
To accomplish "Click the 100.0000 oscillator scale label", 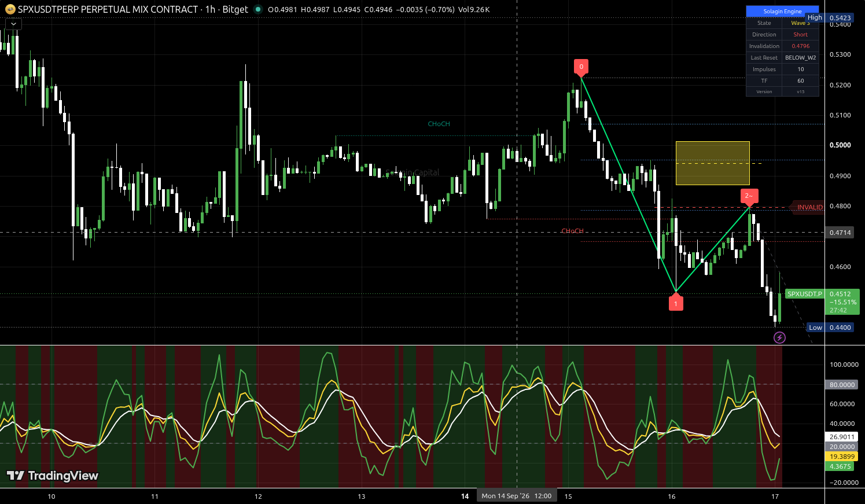I will pyautogui.click(x=844, y=365).
